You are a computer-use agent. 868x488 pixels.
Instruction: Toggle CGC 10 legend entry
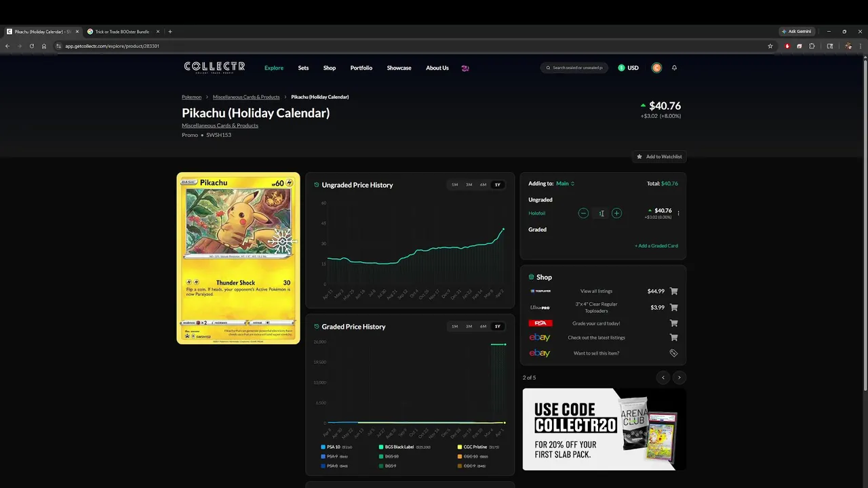point(473,457)
